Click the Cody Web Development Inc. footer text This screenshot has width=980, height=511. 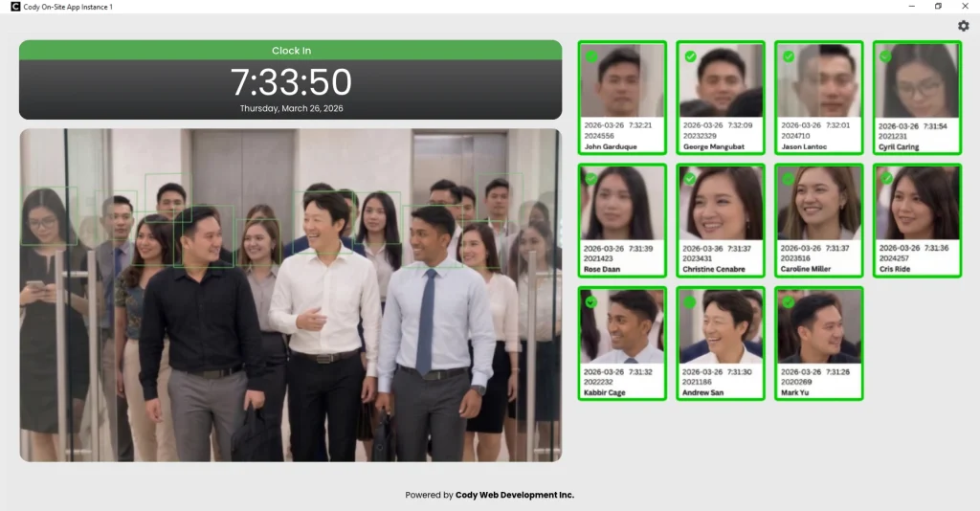pos(514,495)
